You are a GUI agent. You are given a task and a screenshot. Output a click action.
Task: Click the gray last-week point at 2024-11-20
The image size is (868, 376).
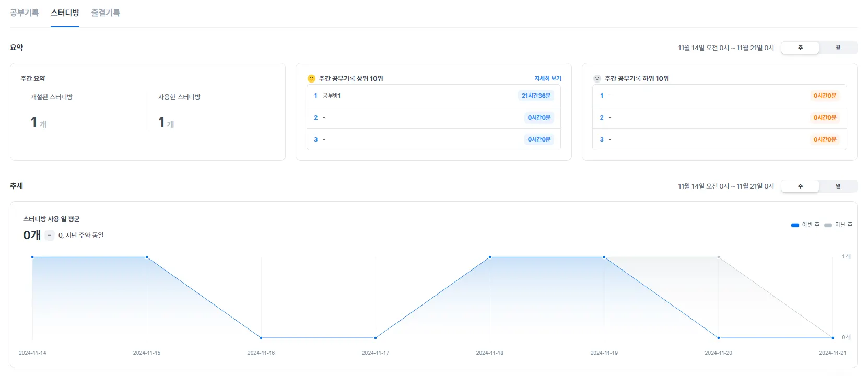[719, 257]
